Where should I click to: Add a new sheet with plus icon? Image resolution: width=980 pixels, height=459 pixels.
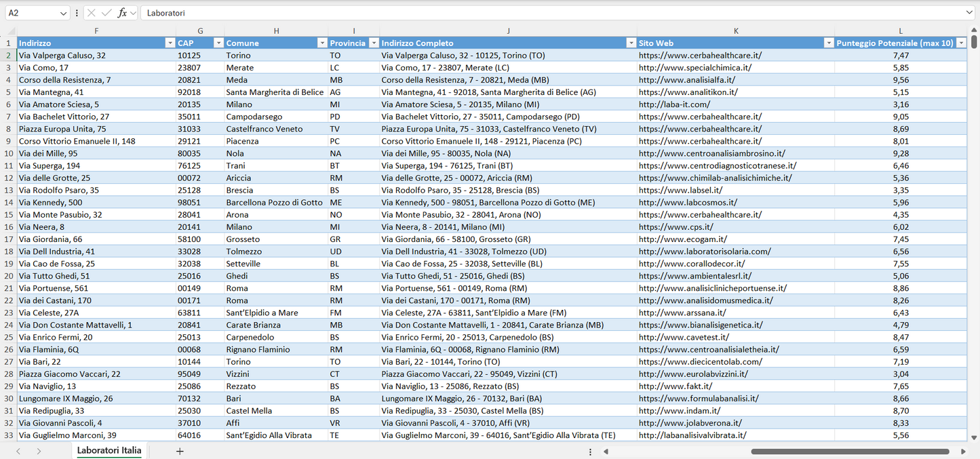pyautogui.click(x=180, y=451)
